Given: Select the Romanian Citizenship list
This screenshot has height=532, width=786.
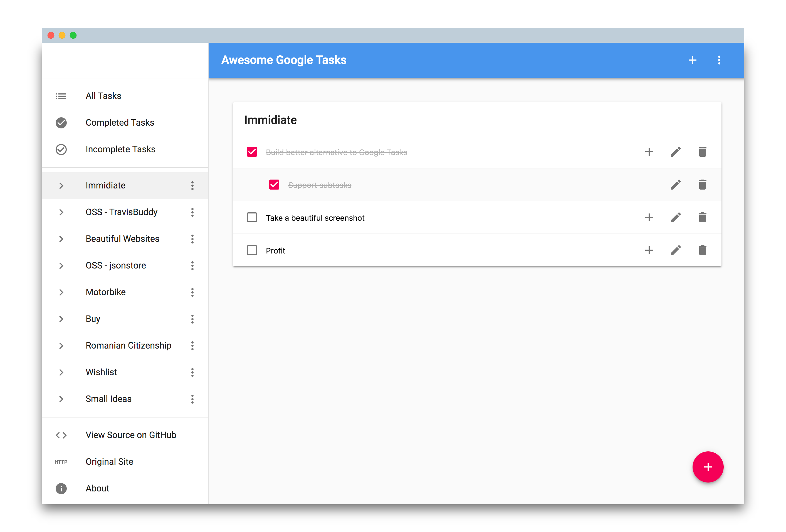Looking at the screenshot, I should pos(128,346).
